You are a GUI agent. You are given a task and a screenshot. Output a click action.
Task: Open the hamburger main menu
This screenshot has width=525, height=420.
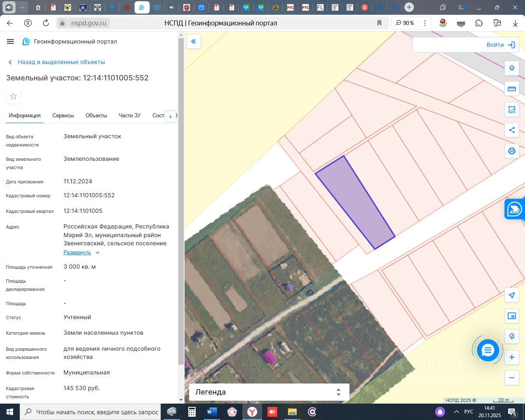11,41
